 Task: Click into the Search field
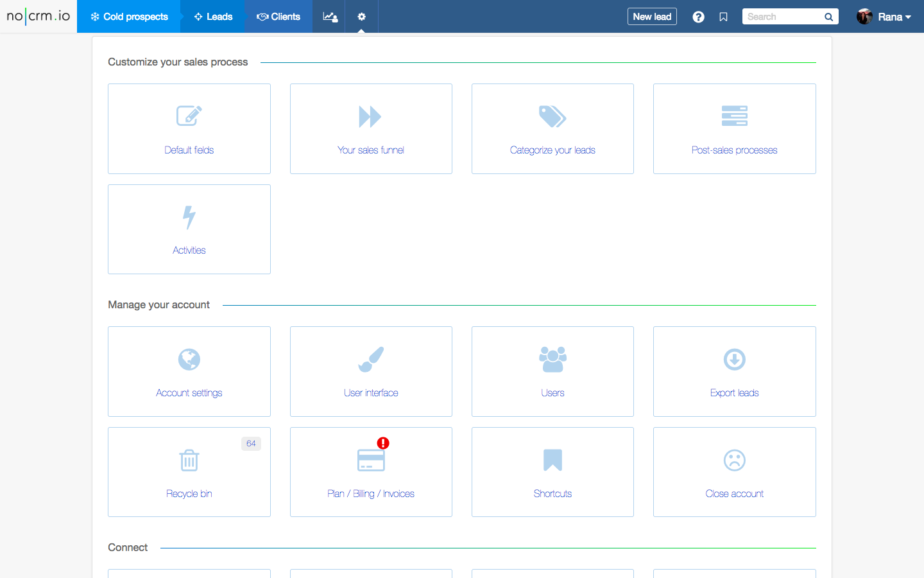tap(782, 17)
